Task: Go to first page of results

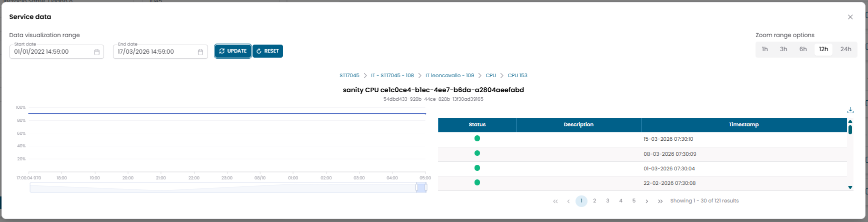Action: tap(555, 201)
